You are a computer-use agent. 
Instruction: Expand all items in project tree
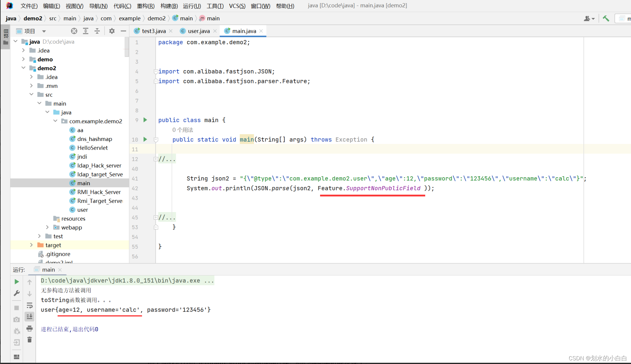pos(86,31)
